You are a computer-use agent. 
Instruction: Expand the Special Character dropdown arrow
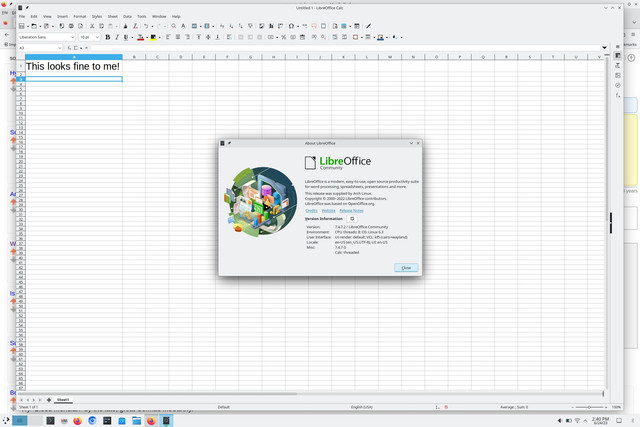click(298, 27)
